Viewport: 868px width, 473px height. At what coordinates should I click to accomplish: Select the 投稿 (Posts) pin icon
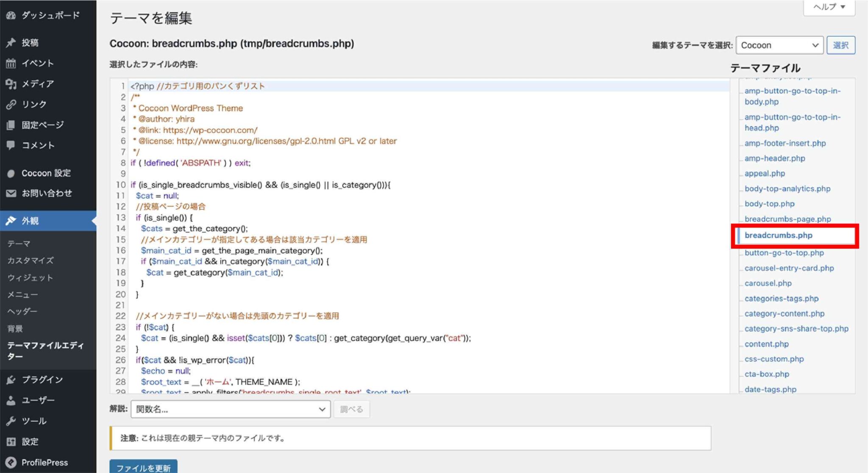point(11,42)
